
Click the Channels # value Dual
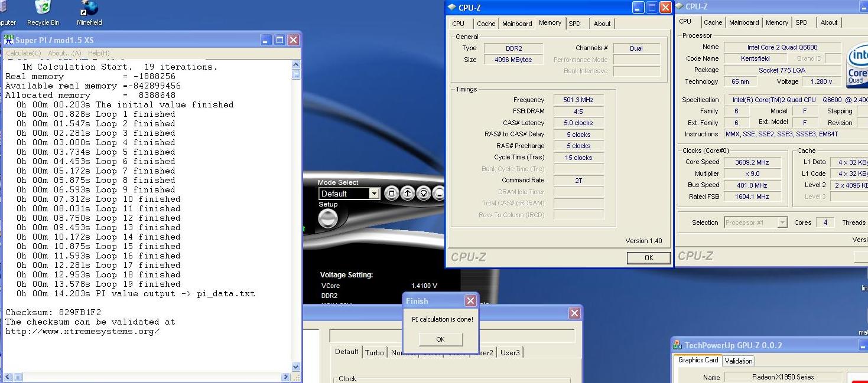[x=636, y=48]
